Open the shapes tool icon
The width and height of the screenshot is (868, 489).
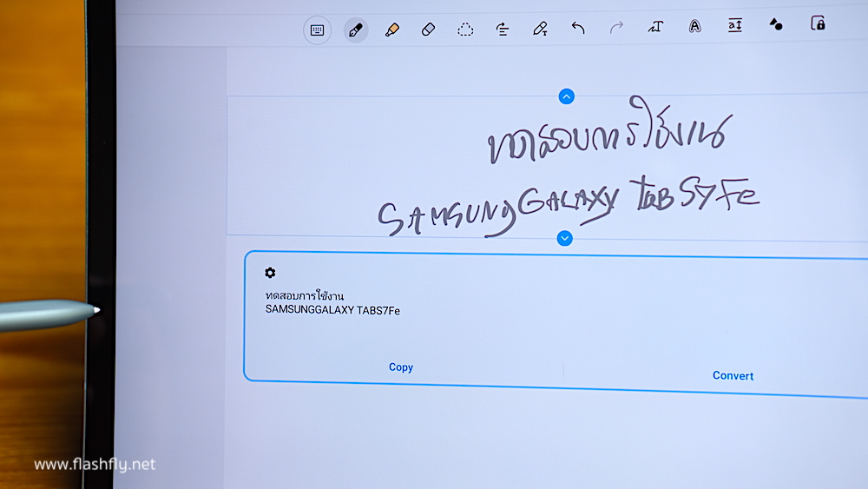click(776, 24)
